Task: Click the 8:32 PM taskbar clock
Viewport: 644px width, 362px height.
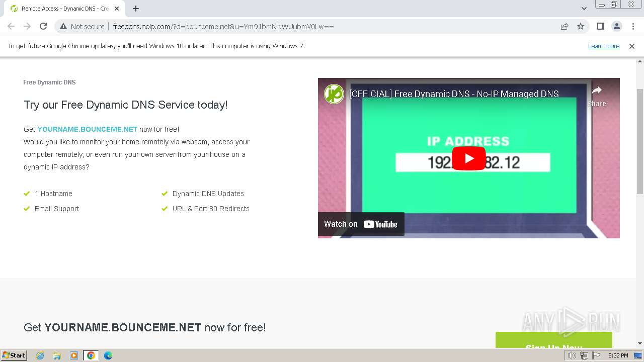Action: (x=618, y=355)
